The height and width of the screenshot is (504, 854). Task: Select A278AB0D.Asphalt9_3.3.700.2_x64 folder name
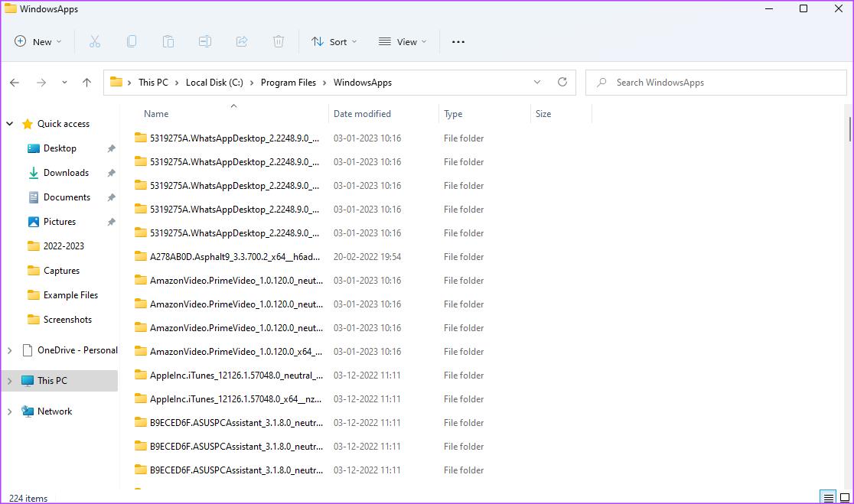tap(235, 256)
